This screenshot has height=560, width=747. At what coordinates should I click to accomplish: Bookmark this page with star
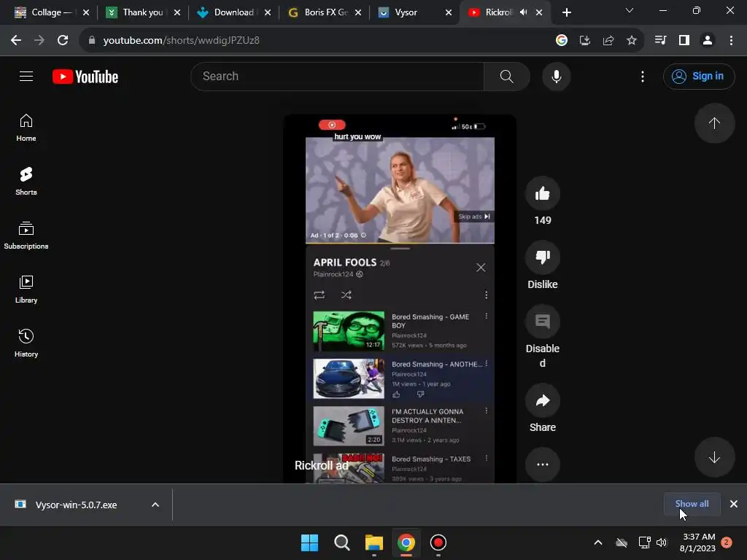[x=631, y=41]
